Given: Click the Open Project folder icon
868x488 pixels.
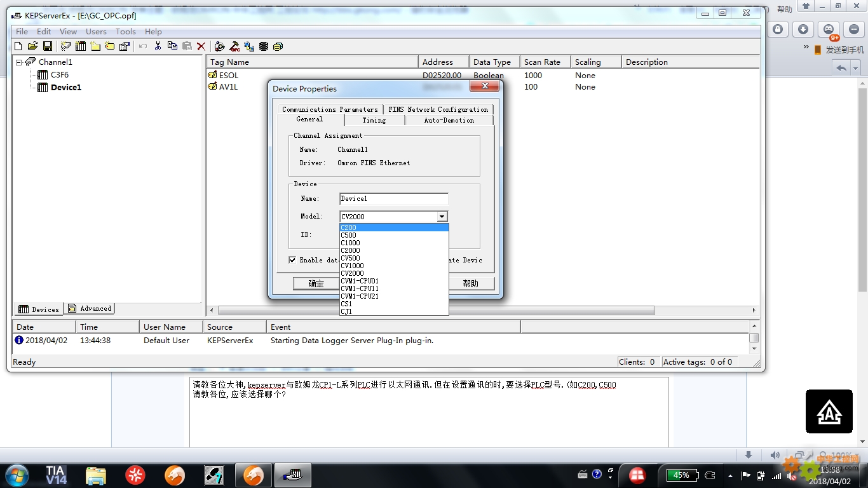Looking at the screenshot, I should pyautogui.click(x=32, y=46).
